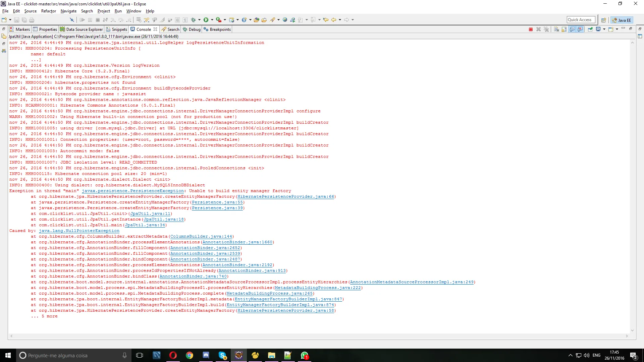Click the Open Perspective icon
644x362 pixels.
(603, 20)
